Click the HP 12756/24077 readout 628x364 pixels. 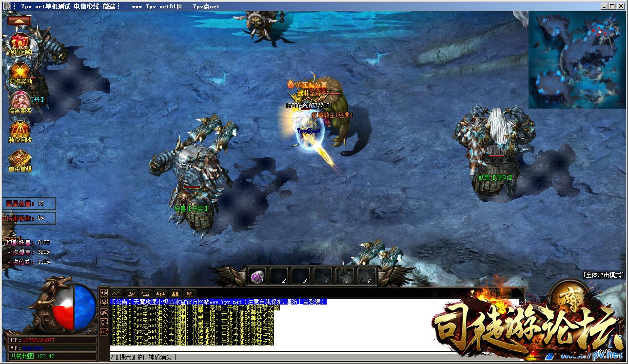(x=52, y=340)
